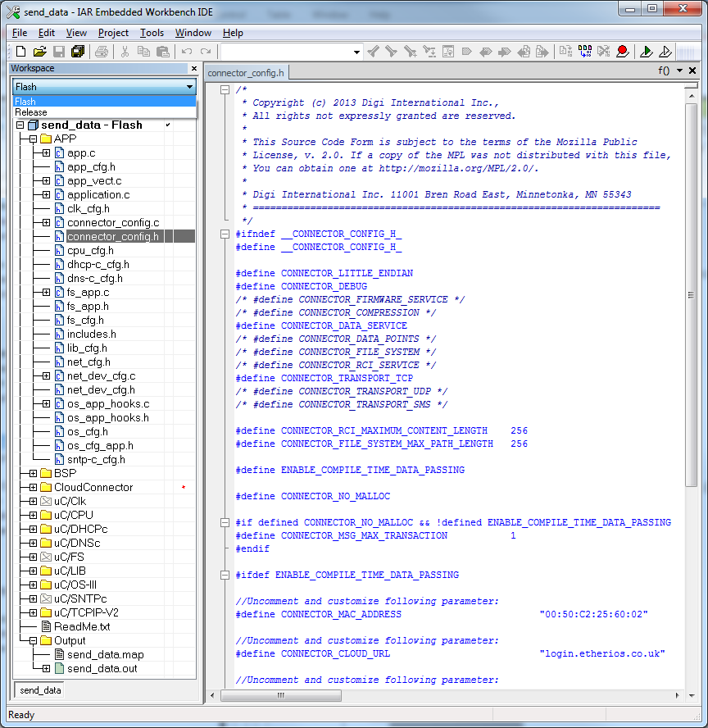The height and width of the screenshot is (728, 708).
Task: Open the Tools menu
Action: click(152, 33)
